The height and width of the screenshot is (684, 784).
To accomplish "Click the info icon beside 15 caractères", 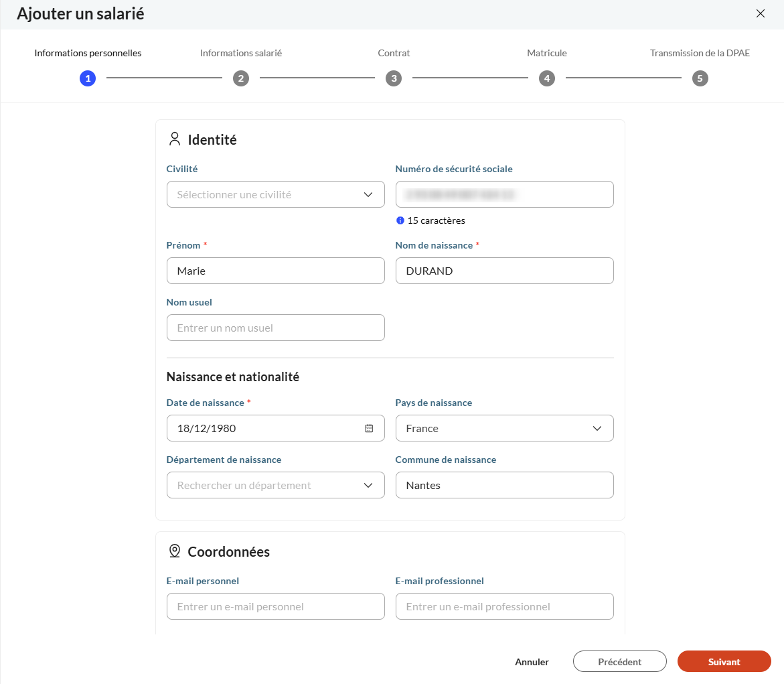I will click(400, 220).
